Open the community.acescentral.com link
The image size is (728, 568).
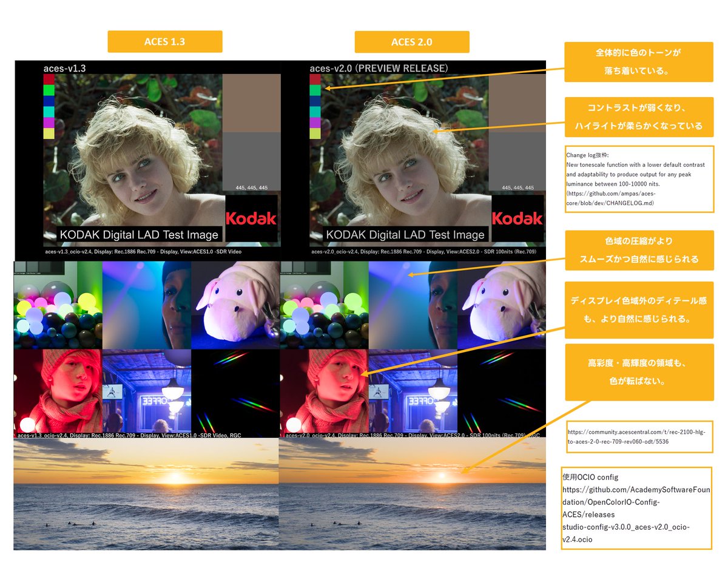click(x=637, y=437)
